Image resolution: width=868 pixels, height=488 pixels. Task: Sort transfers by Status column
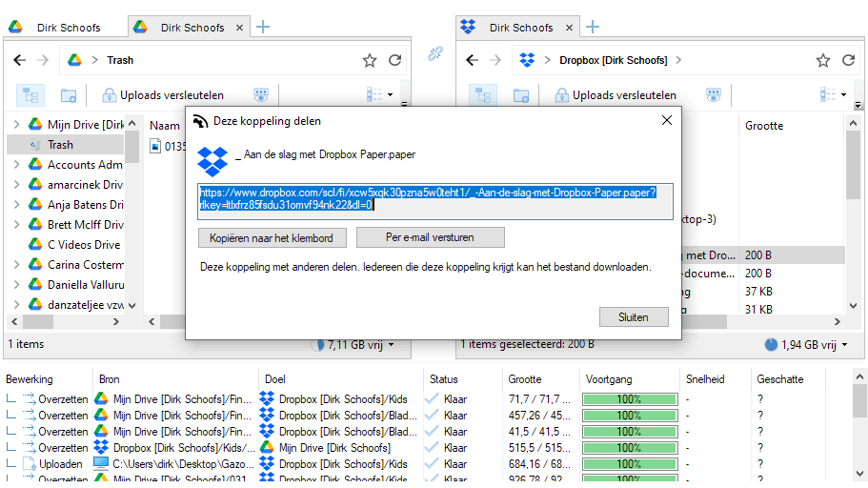pos(443,379)
